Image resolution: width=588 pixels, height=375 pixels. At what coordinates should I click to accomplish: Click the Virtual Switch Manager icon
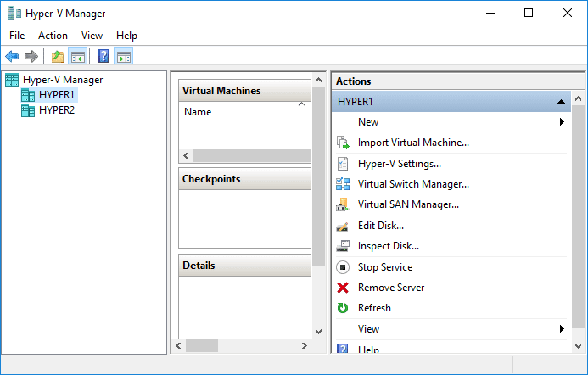click(x=343, y=184)
